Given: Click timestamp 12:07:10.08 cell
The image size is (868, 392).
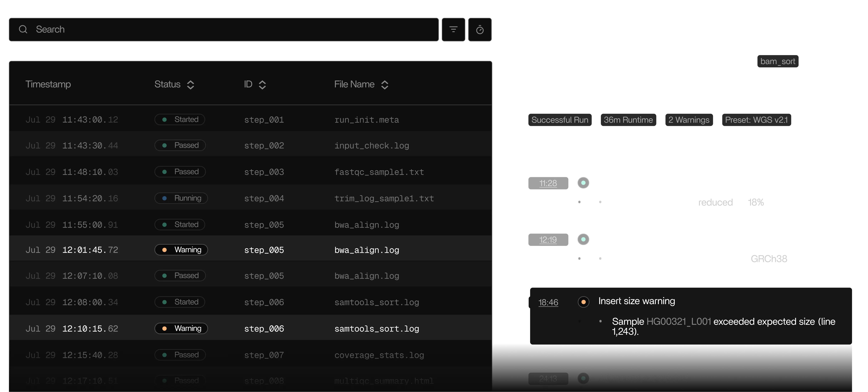Looking at the screenshot, I should (72, 276).
